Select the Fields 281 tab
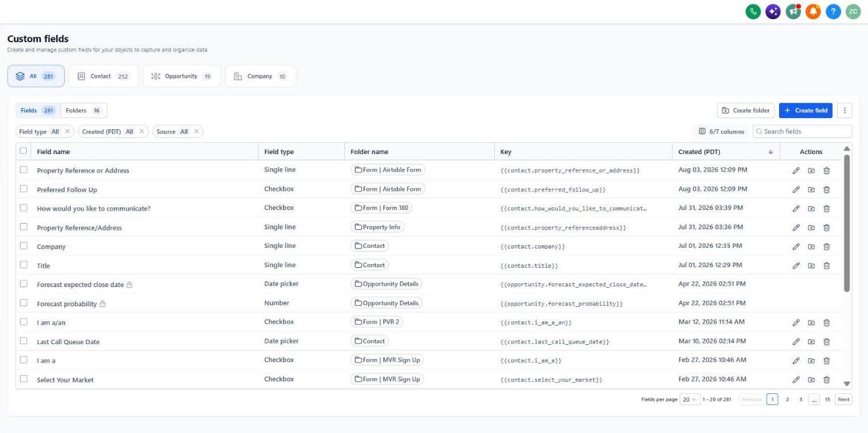The height and width of the screenshot is (433, 868). pos(38,111)
